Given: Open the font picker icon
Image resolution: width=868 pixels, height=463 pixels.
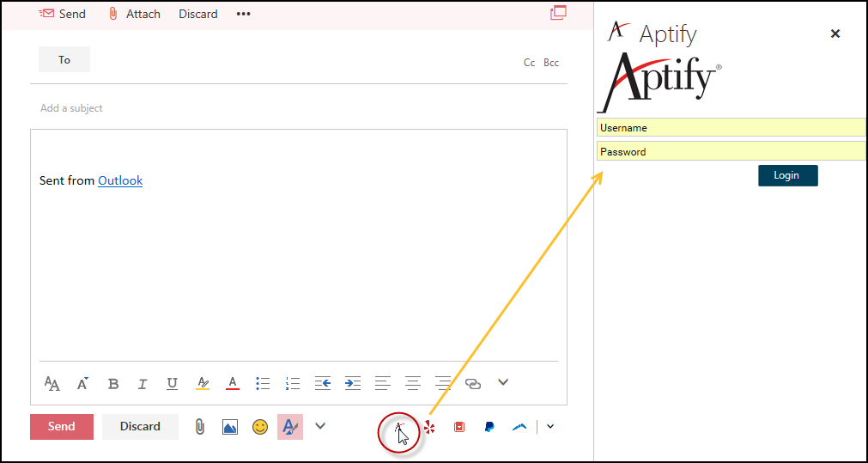Looking at the screenshot, I should tap(52, 383).
